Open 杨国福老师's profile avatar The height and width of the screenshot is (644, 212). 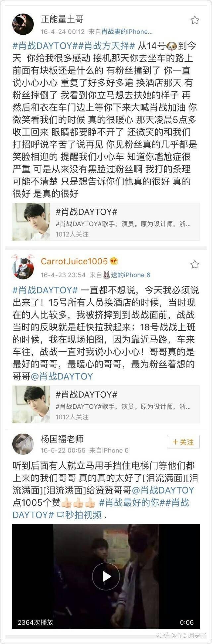click(23, 444)
